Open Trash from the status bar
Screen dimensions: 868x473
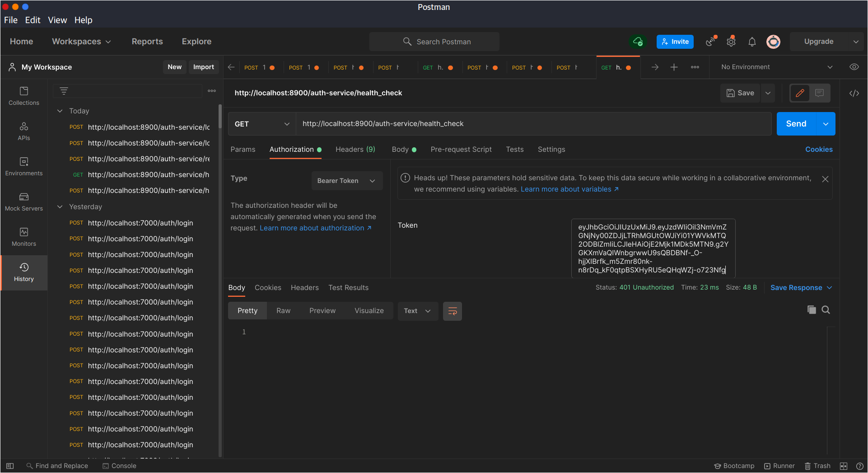[817, 466]
